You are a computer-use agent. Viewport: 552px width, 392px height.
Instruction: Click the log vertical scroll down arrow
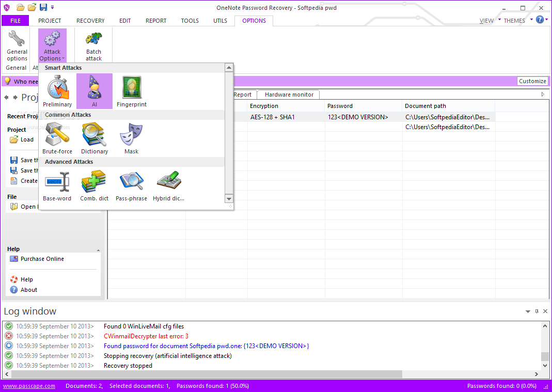(x=545, y=366)
